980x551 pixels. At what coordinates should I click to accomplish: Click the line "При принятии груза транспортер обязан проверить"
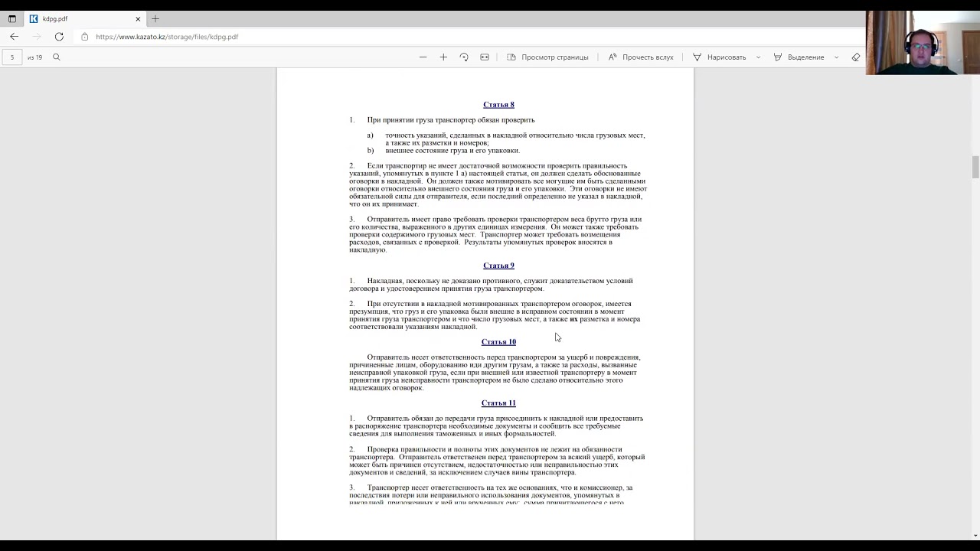pyautogui.click(x=451, y=120)
